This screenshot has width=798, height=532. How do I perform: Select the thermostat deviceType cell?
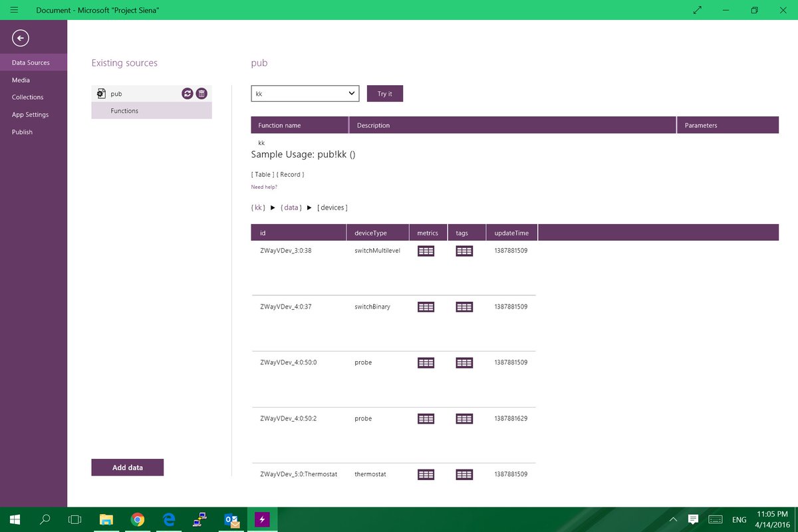point(370,474)
